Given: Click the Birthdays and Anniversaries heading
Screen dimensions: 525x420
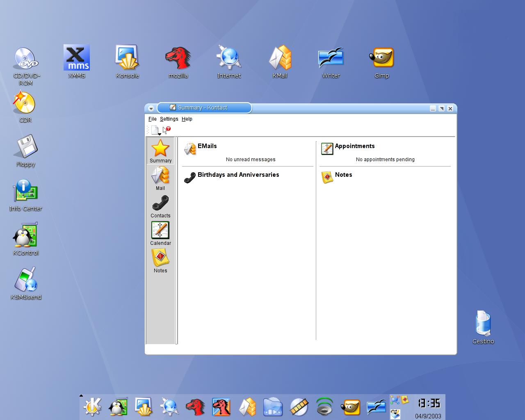Looking at the screenshot, I should click(238, 175).
